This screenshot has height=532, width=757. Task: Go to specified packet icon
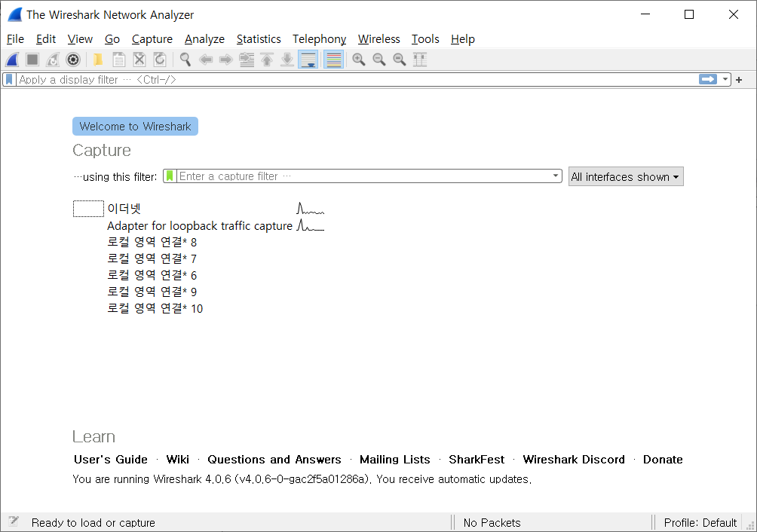247,60
